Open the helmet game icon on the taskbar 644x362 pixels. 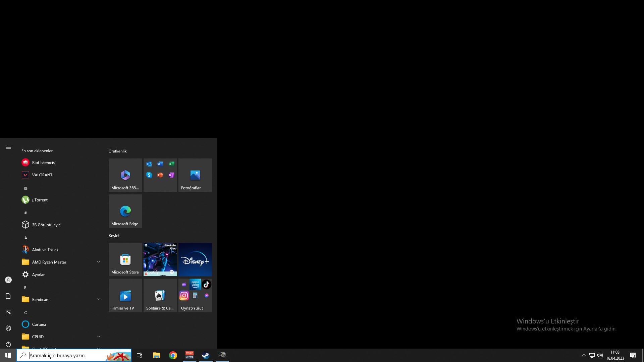(222, 355)
